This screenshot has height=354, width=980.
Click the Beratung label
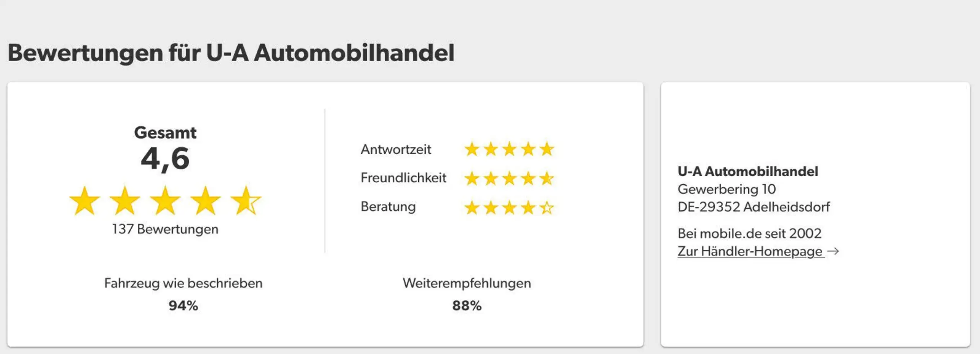coord(388,206)
